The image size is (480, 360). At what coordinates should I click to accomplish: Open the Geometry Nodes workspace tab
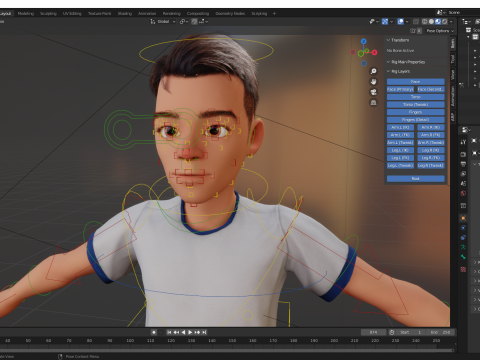click(x=230, y=14)
